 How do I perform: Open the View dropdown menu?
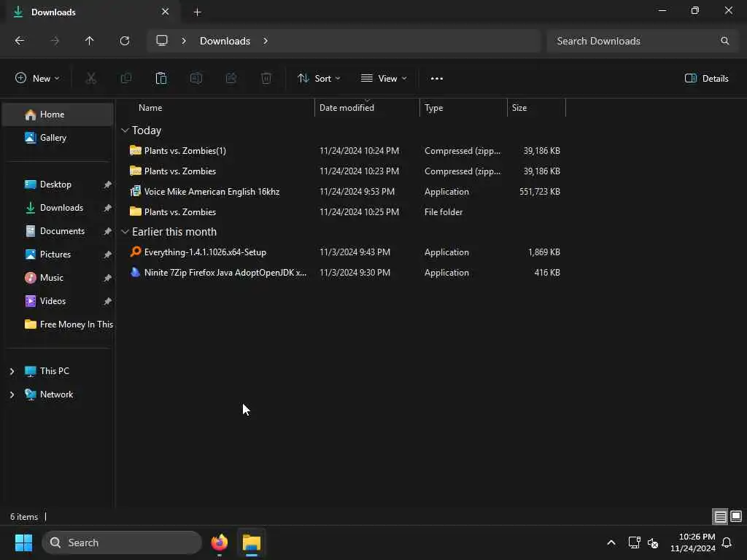click(384, 78)
